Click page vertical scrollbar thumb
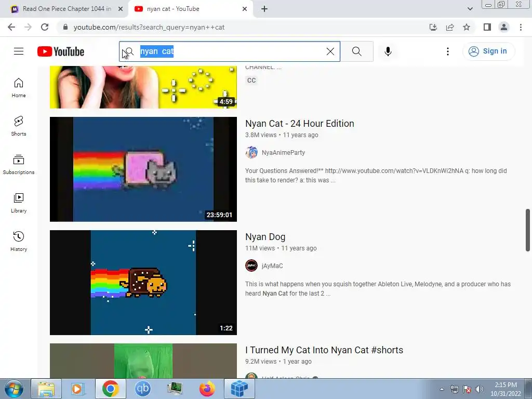Viewport: 532px width, 399px height. [528, 230]
